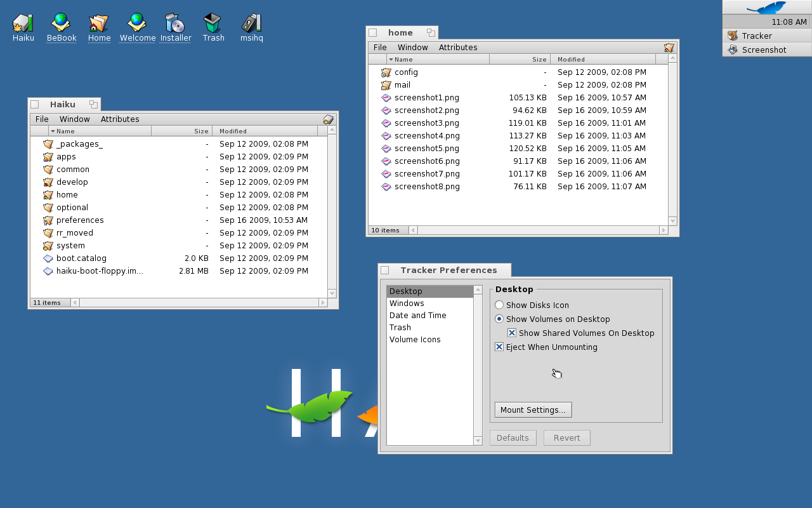The height and width of the screenshot is (508, 812).
Task: Click the Defaults button
Action: coord(513,438)
